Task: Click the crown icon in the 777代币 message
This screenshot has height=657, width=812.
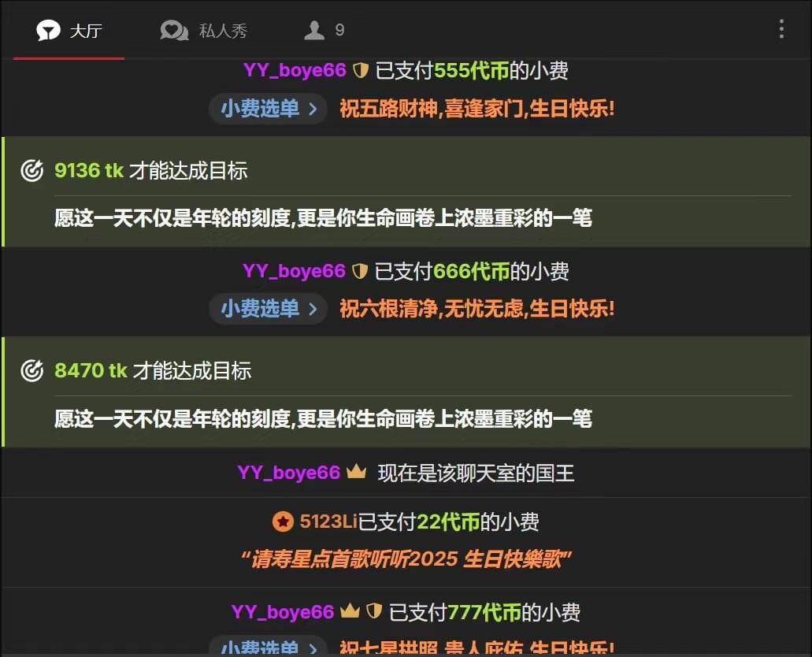Action: pyautogui.click(x=349, y=612)
